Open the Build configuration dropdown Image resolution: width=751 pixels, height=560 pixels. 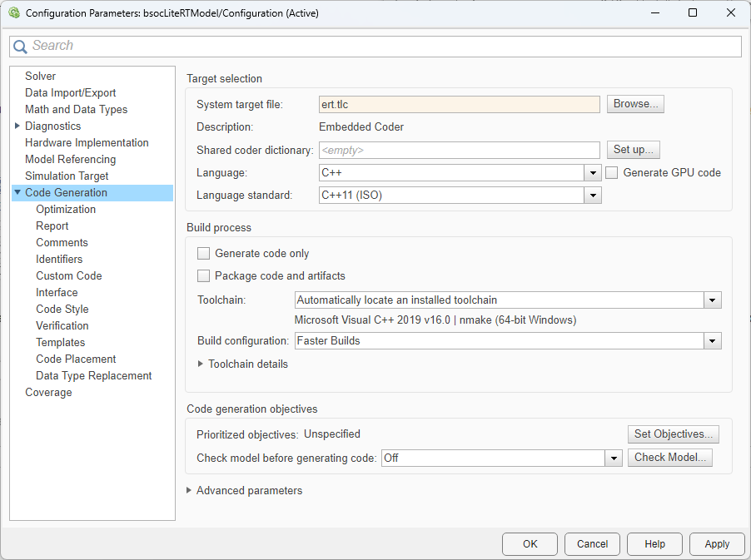(x=712, y=341)
